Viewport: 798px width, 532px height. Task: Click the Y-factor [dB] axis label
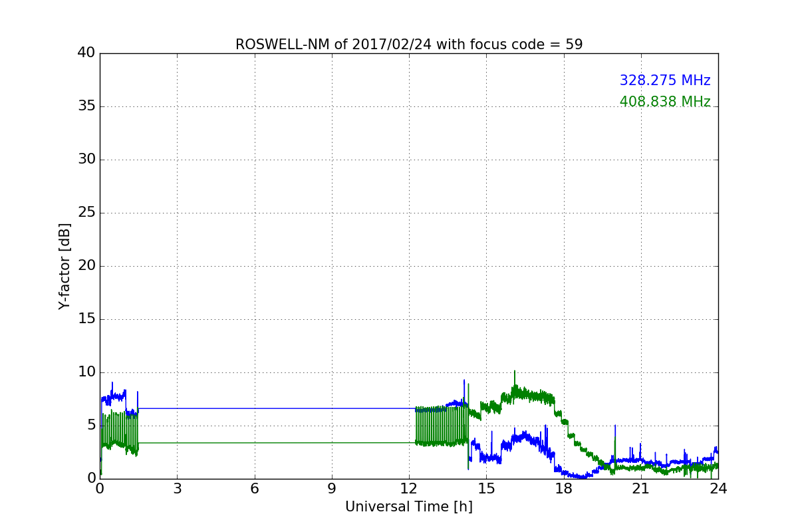click(x=64, y=266)
